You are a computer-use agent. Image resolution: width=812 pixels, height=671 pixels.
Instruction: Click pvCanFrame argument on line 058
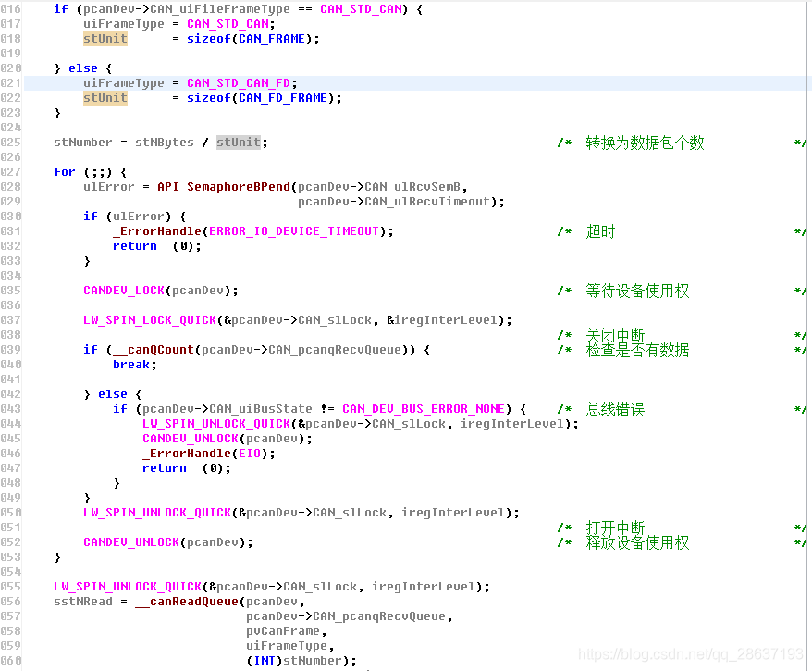click(x=283, y=631)
